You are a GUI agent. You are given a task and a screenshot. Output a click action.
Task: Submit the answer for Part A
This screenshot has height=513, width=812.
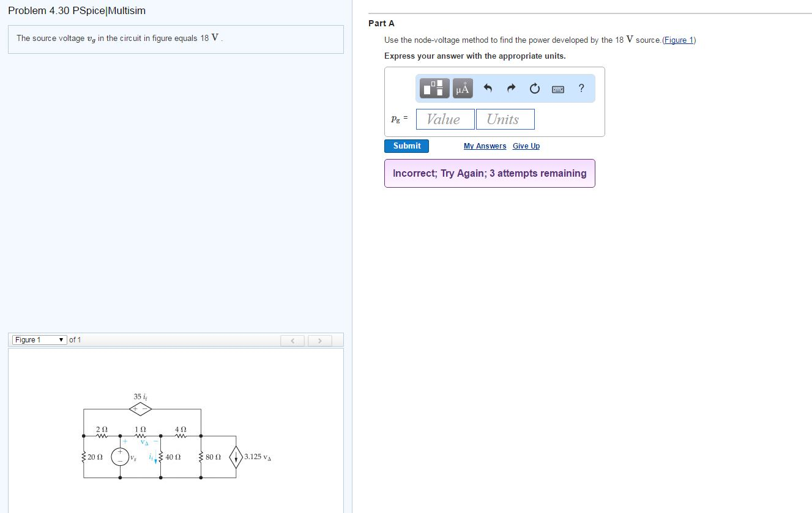(x=406, y=146)
